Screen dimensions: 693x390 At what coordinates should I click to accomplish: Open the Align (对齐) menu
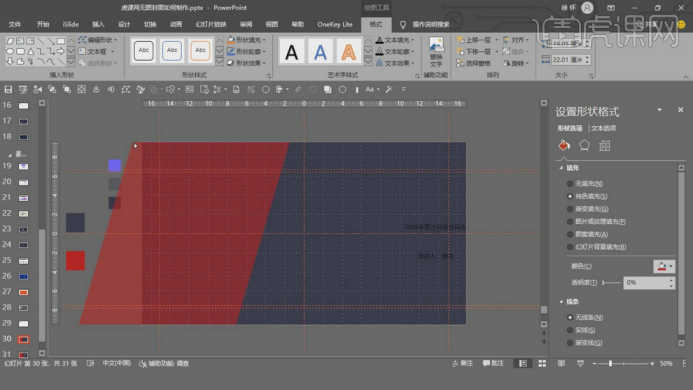click(x=515, y=40)
